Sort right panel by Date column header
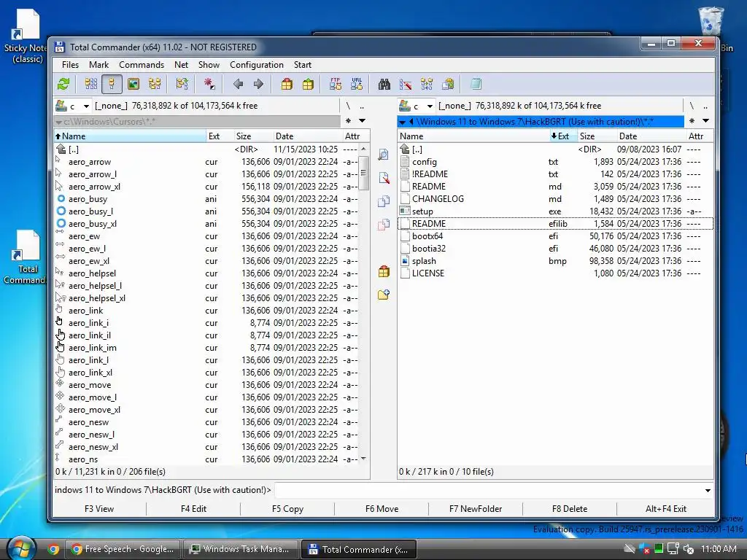The width and height of the screenshot is (747, 560). [x=651, y=136]
